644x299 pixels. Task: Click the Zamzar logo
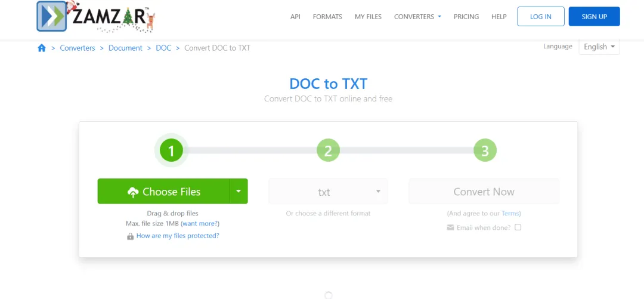[96, 17]
